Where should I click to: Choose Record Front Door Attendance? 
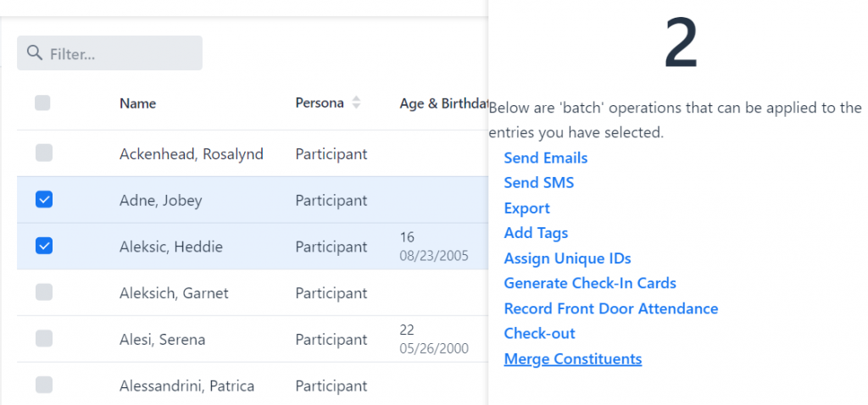click(611, 308)
